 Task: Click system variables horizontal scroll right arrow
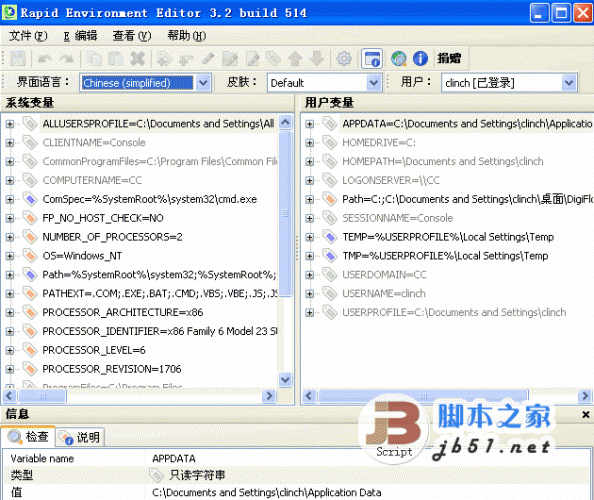coord(269,396)
